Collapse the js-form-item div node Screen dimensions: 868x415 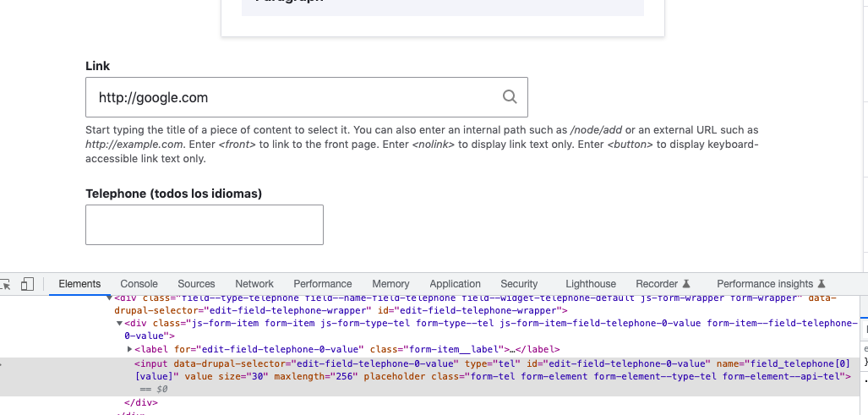[119, 323]
